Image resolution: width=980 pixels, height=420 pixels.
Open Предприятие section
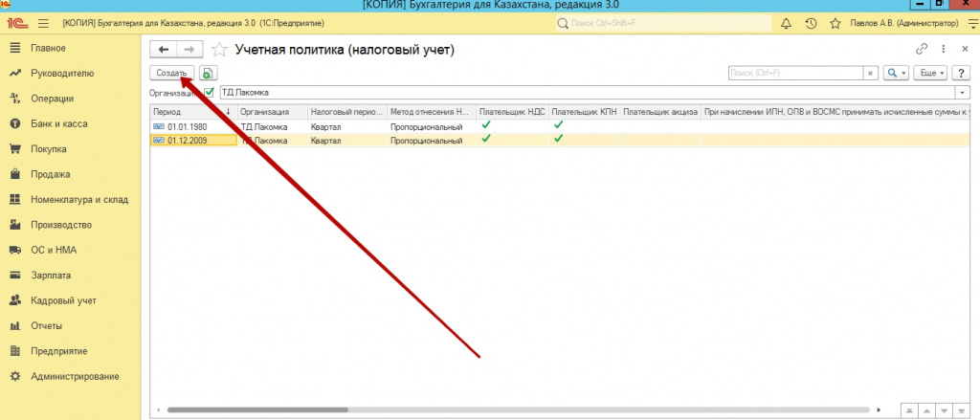click(58, 351)
